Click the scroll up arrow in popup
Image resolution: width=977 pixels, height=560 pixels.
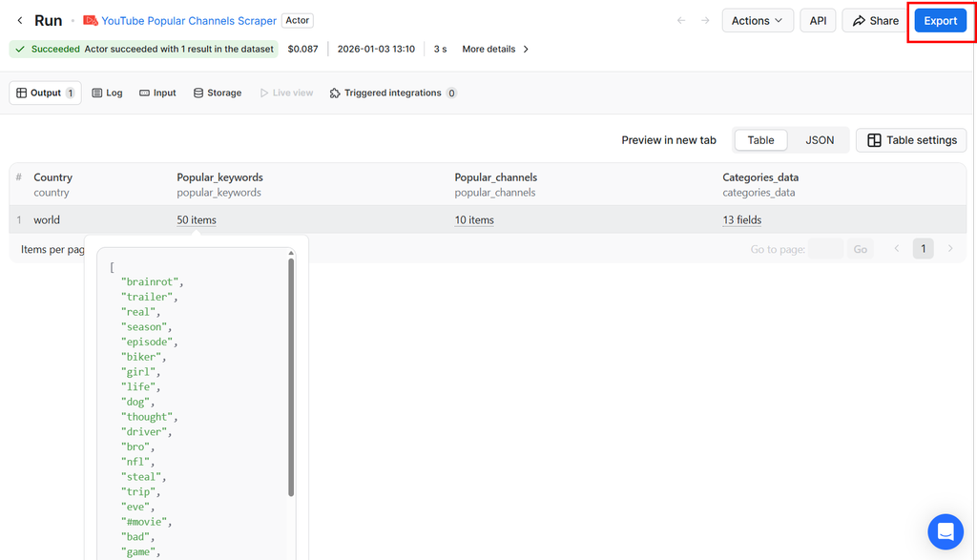(x=291, y=253)
